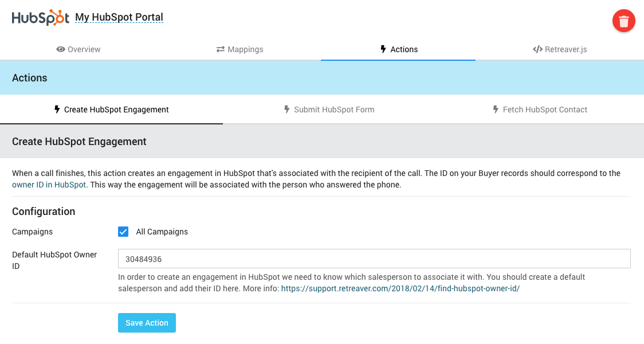644x344 pixels.
Task: Switch to the Mappings tab
Action: point(245,49)
